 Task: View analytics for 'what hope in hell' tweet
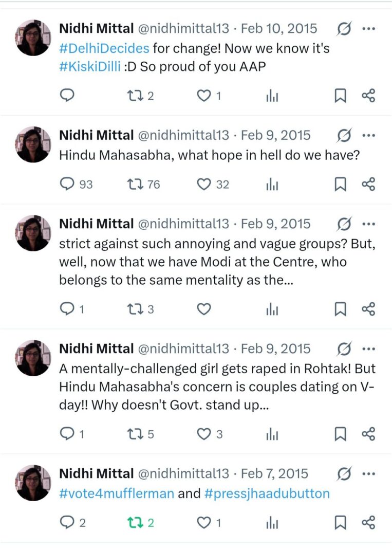tap(272, 184)
